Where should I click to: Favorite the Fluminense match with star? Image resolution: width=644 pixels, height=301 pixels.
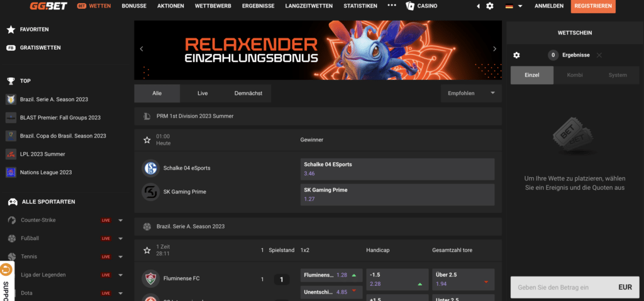point(147,250)
